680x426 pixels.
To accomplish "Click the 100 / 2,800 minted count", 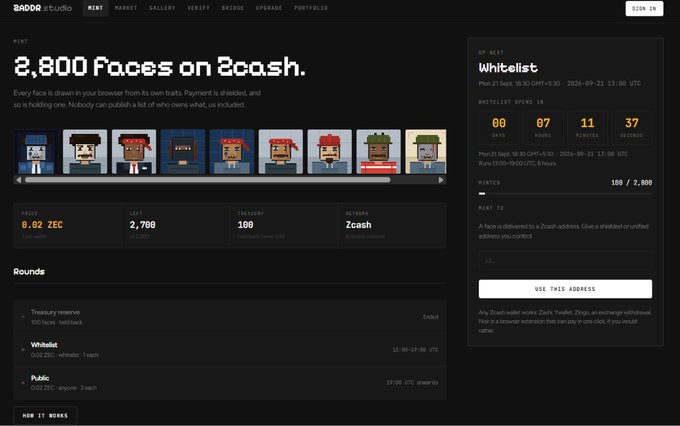I will click(631, 183).
